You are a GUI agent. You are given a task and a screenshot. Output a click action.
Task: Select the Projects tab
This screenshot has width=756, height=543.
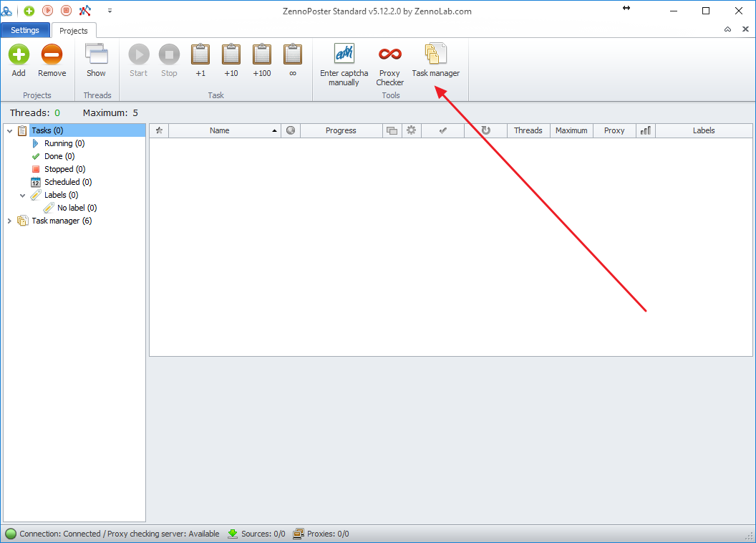pyautogui.click(x=74, y=30)
